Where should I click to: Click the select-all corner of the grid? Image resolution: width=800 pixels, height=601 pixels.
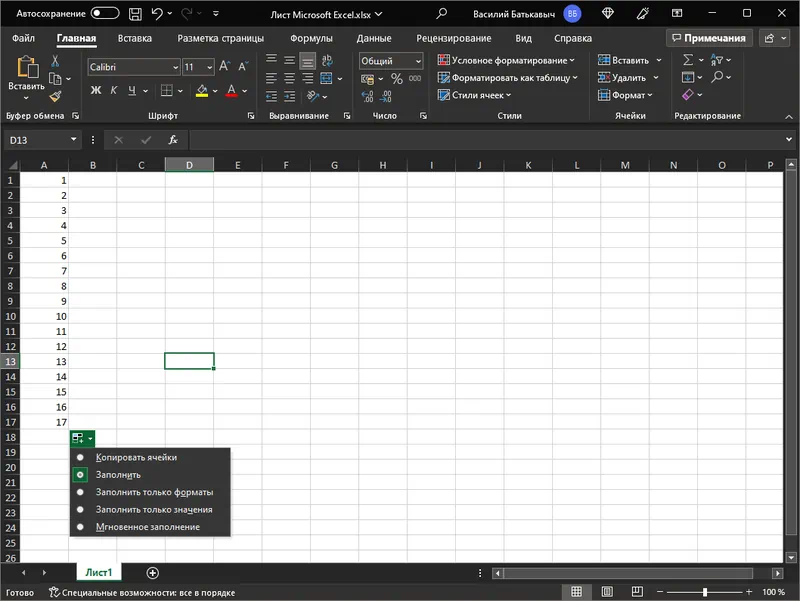(x=11, y=165)
